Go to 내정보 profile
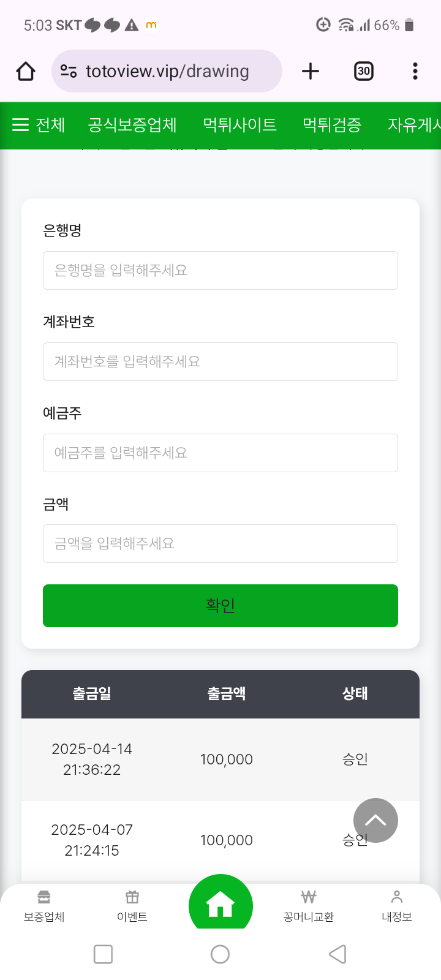The height and width of the screenshot is (980, 441). click(x=397, y=906)
